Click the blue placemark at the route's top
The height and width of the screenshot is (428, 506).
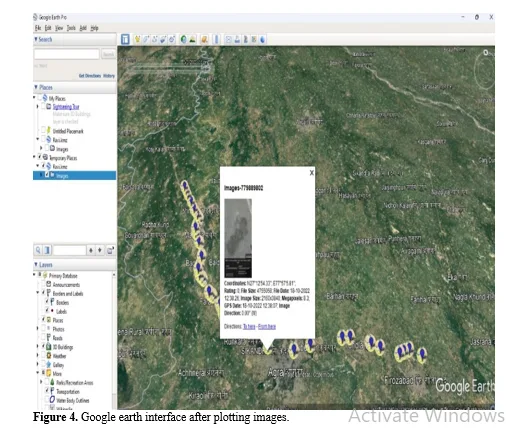(x=185, y=186)
